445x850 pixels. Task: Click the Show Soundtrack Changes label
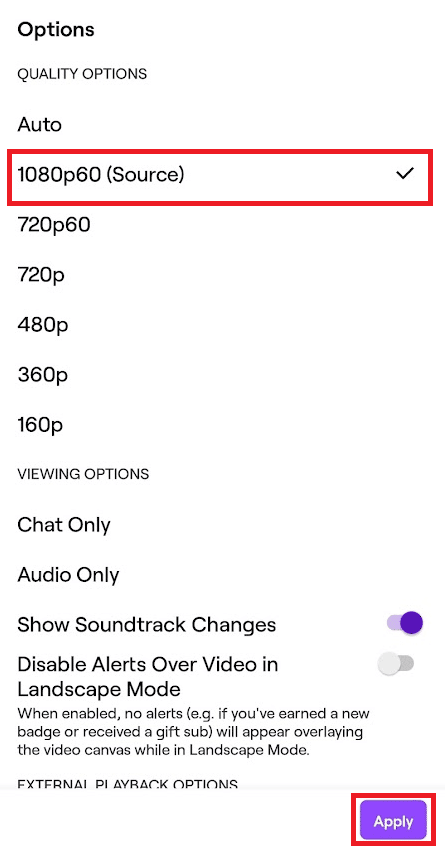(x=146, y=624)
